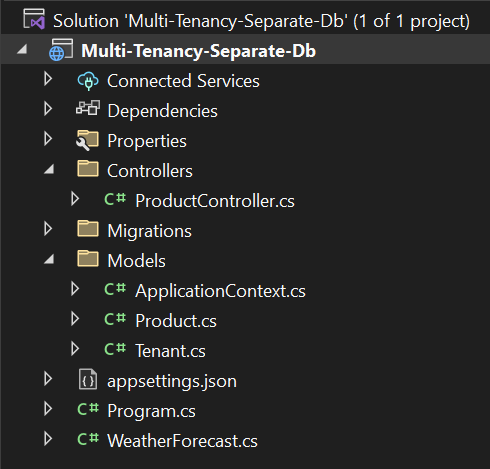
Task: Expand ApplicationContext.cs members
Action: point(75,289)
